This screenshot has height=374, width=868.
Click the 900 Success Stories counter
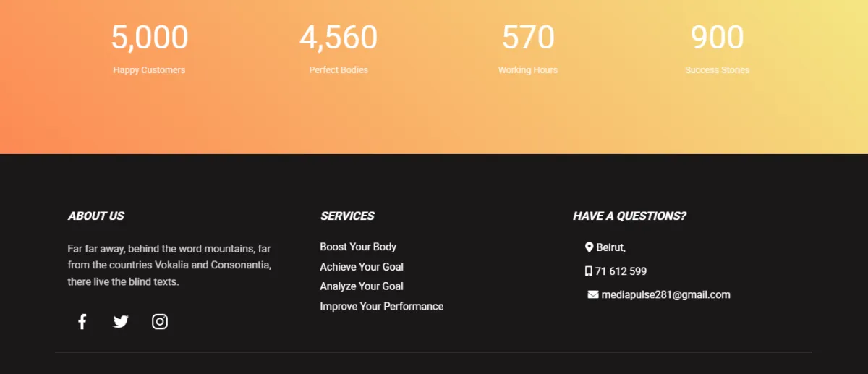(717, 48)
